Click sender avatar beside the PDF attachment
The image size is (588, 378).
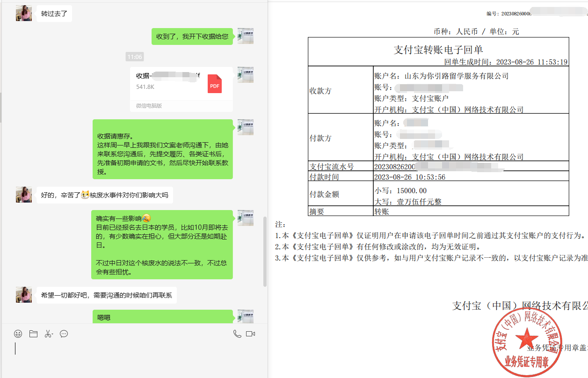coord(246,75)
